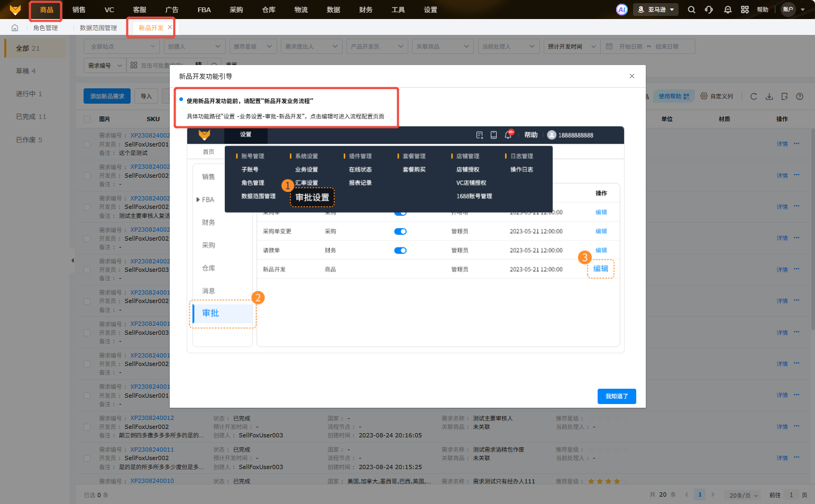The image size is (815, 504).
Task: Open the 推荐星级 filter dropdown
Action: pos(253,47)
